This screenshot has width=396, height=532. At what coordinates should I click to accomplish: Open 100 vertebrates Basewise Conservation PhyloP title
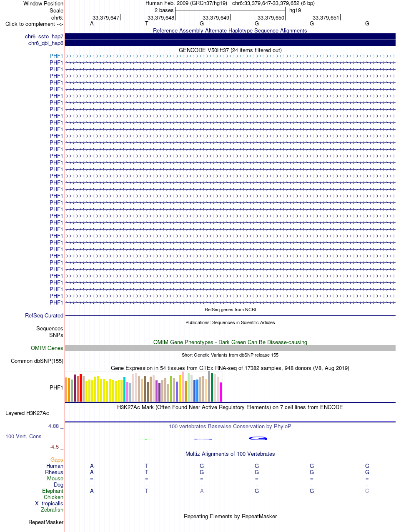coord(230,427)
